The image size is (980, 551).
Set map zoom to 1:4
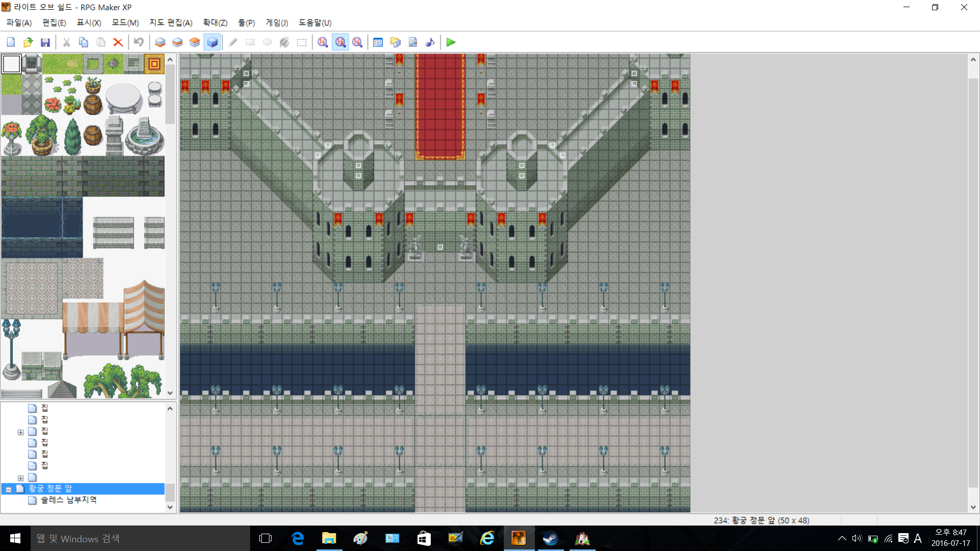tap(357, 42)
